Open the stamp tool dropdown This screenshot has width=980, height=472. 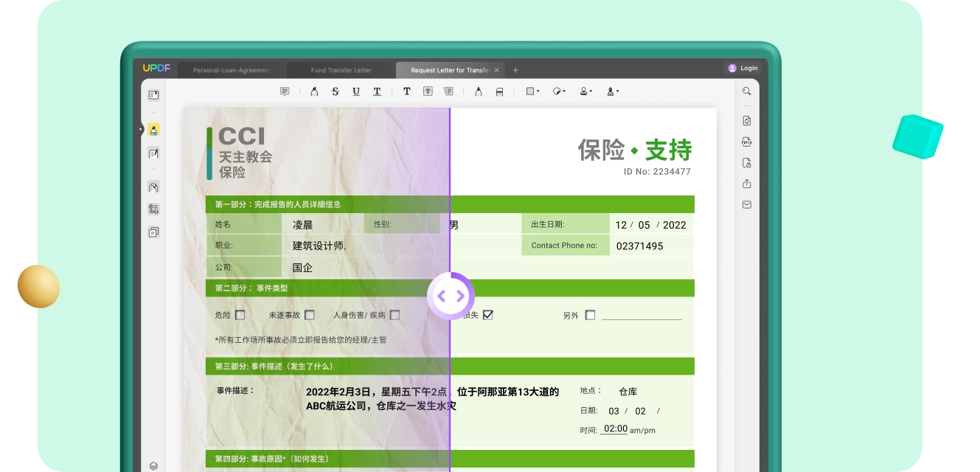pyautogui.click(x=585, y=91)
